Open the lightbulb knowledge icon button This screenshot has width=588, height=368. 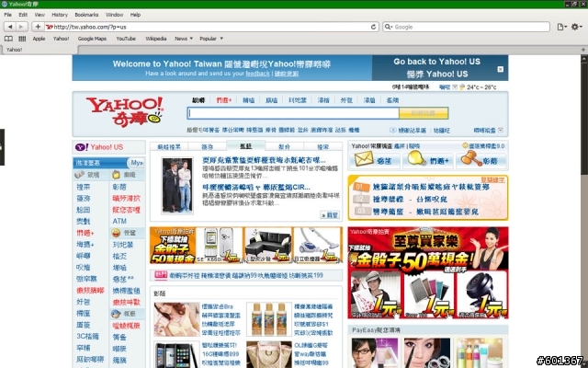(x=416, y=159)
